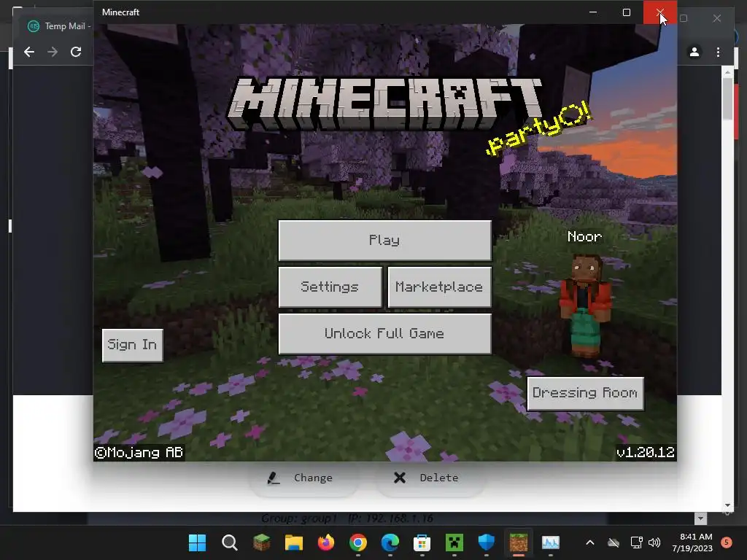747x560 pixels.
Task: Go forward in the browser window
Action: [53, 52]
